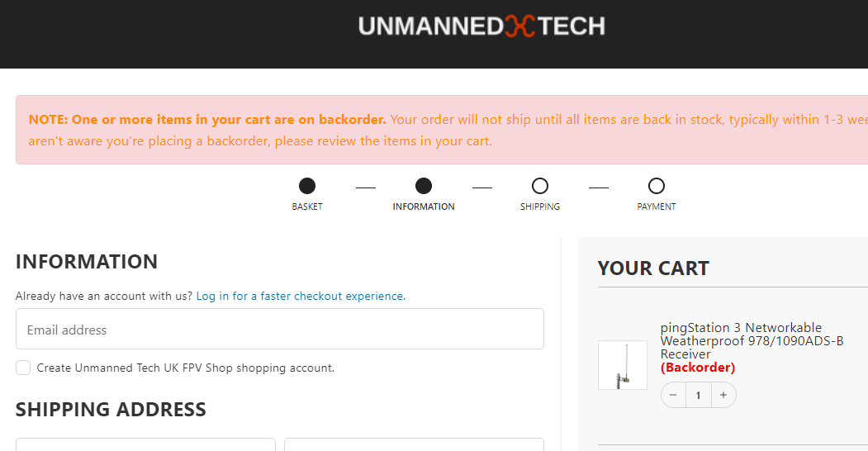Click the Information step circle
The height and width of the screenshot is (451, 868).
pos(424,186)
